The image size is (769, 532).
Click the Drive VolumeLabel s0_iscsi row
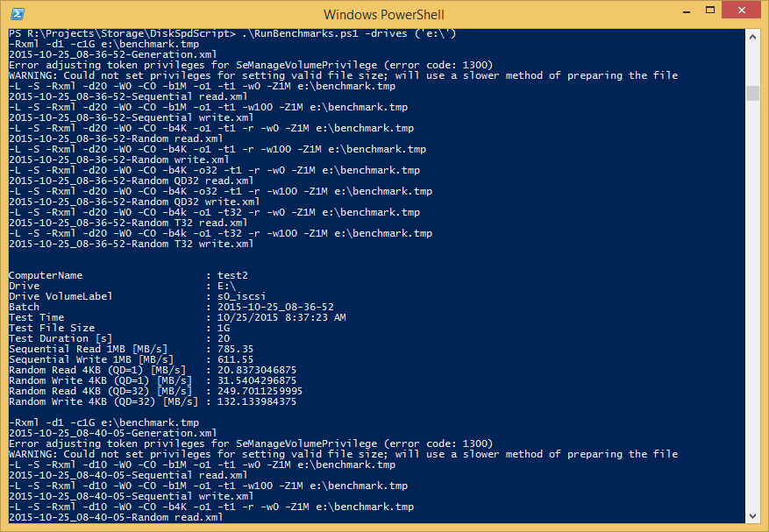(138, 296)
